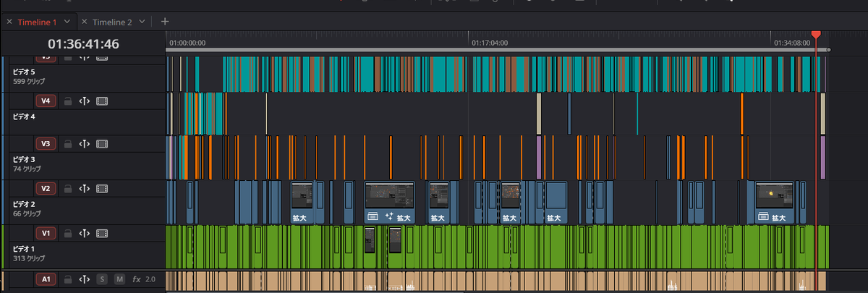Select the last 拡大 thumbnail clip near playhead
868x293 pixels.
tap(775, 203)
